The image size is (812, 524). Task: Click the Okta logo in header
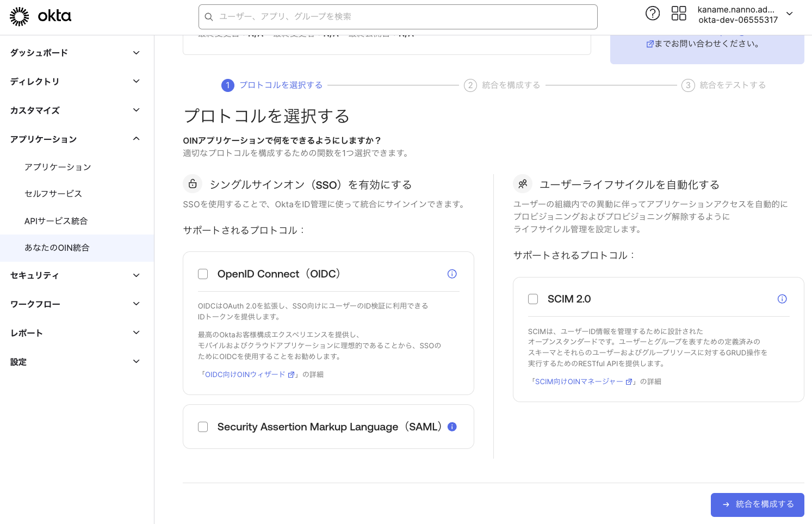pos(41,16)
